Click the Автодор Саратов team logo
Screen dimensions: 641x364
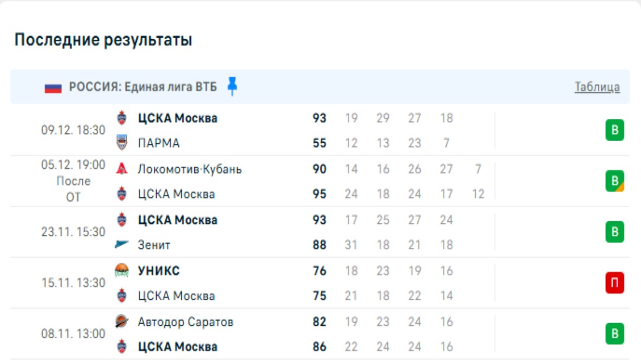pyautogui.click(x=122, y=322)
